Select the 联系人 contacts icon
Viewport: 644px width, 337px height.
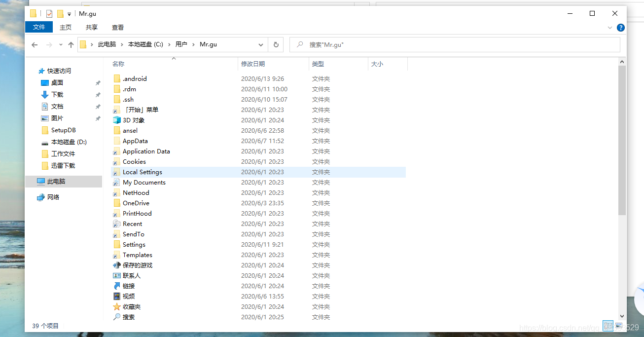[117, 275]
